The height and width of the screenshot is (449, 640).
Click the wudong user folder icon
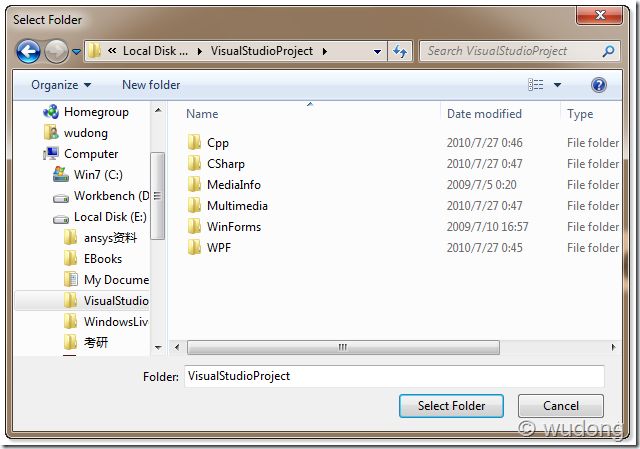point(51,132)
